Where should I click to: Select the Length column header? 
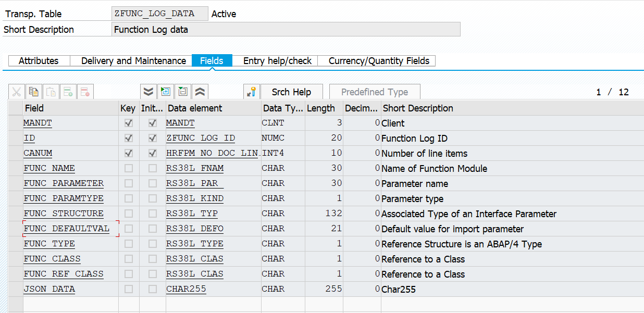click(x=324, y=108)
